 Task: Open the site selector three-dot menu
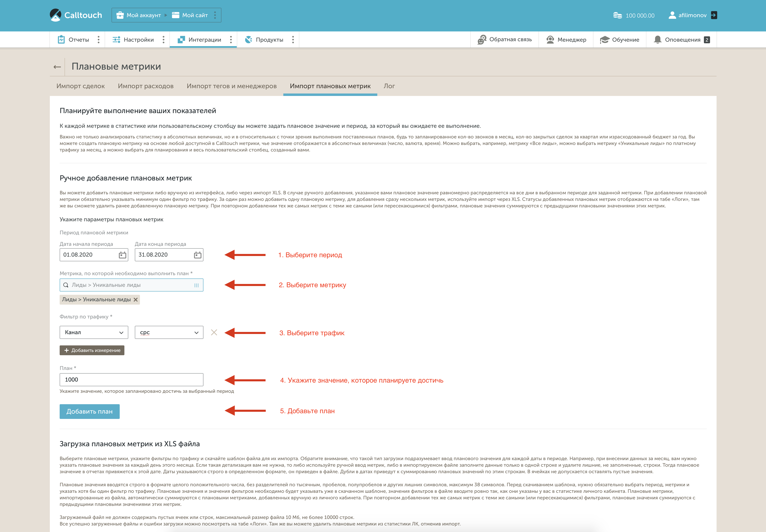click(215, 15)
